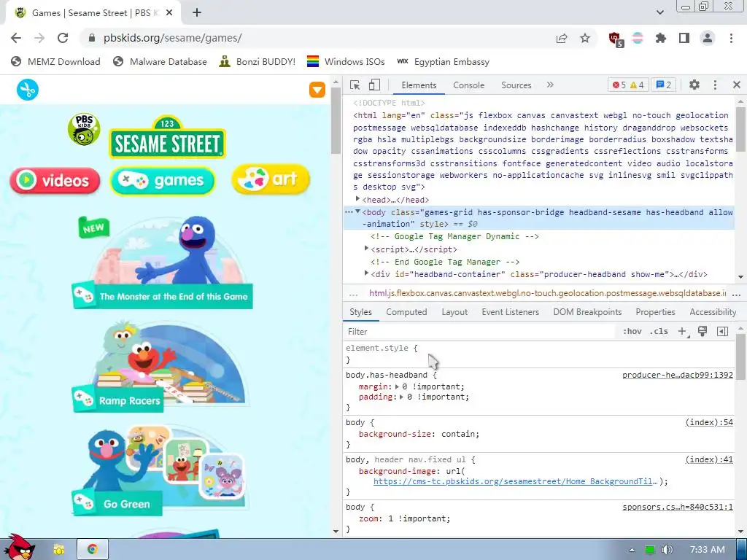This screenshot has width=747, height=560.
Task: Open the Properties tab
Action: pyautogui.click(x=655, y=312)
